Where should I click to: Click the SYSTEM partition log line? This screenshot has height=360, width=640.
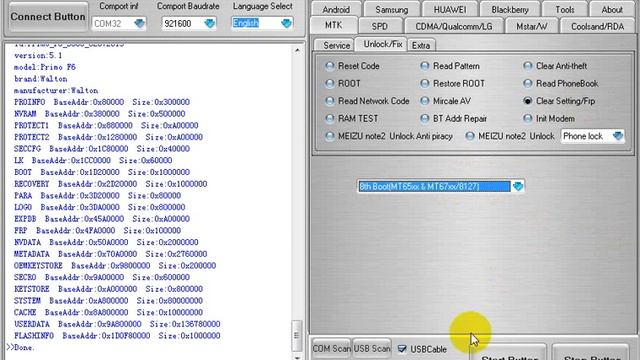click(x=108, y=301)
